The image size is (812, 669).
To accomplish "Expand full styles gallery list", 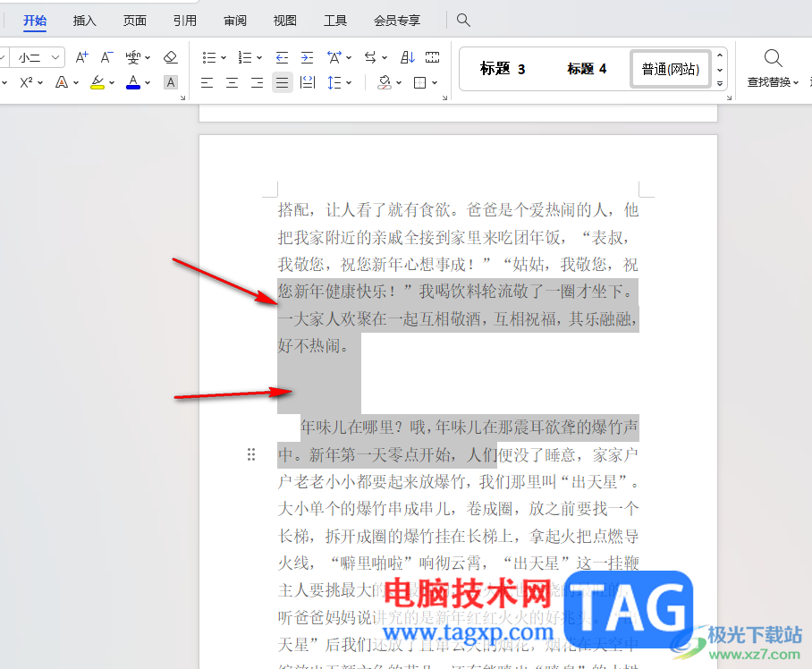I will coord(720,83).
